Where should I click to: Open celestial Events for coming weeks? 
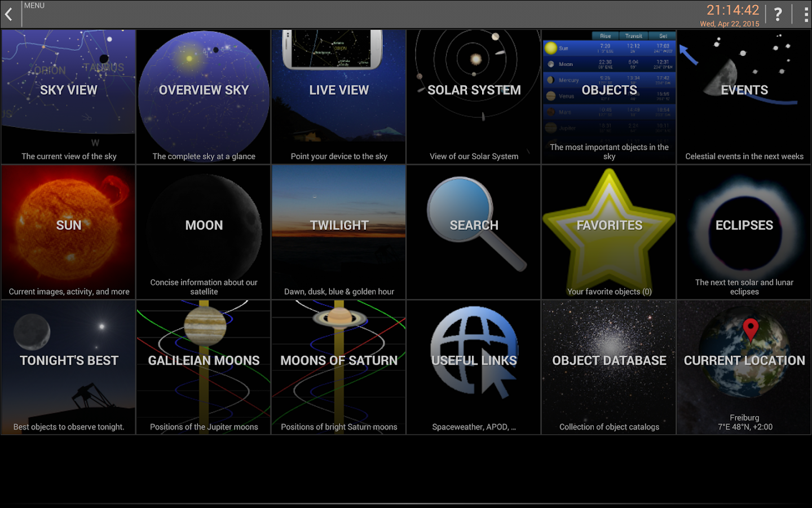coord(744,96)
